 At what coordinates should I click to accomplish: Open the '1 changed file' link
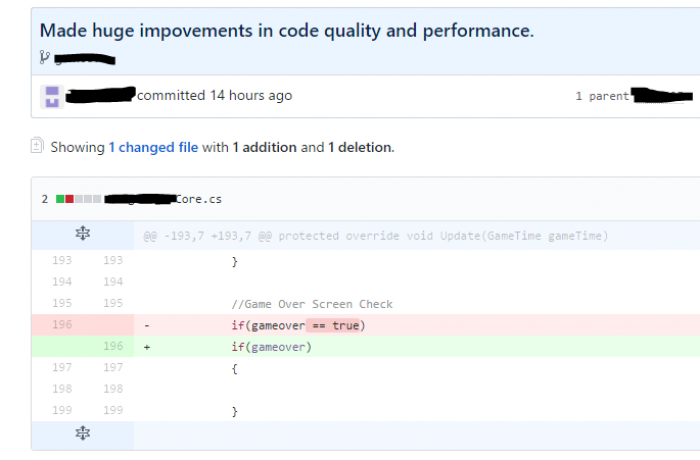pos(153,147)
